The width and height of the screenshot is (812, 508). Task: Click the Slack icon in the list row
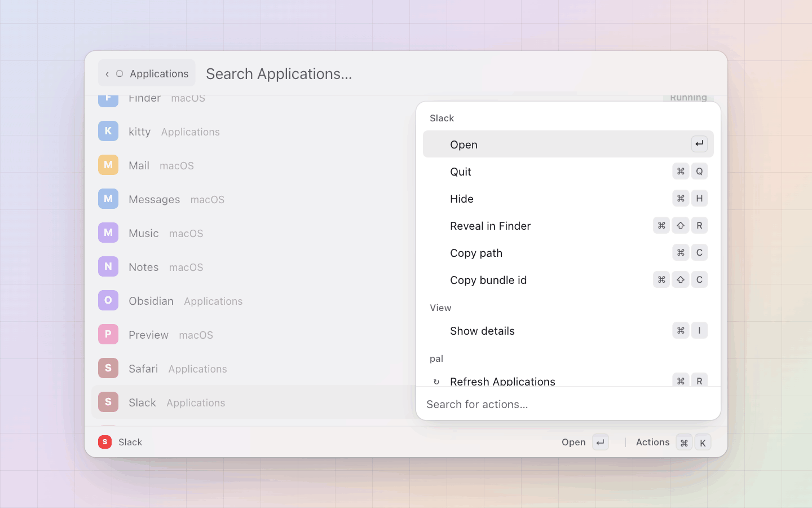[x=108, y=402]
